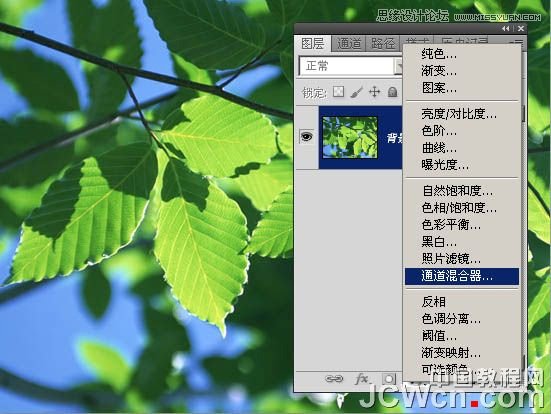Choose 图案... from the menu
The image size is (551, 414).
click(x=462, y=88)
